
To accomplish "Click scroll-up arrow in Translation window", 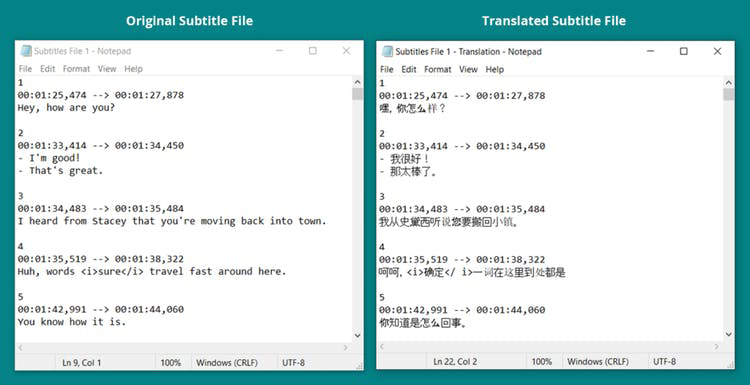I will click(728, 83).
